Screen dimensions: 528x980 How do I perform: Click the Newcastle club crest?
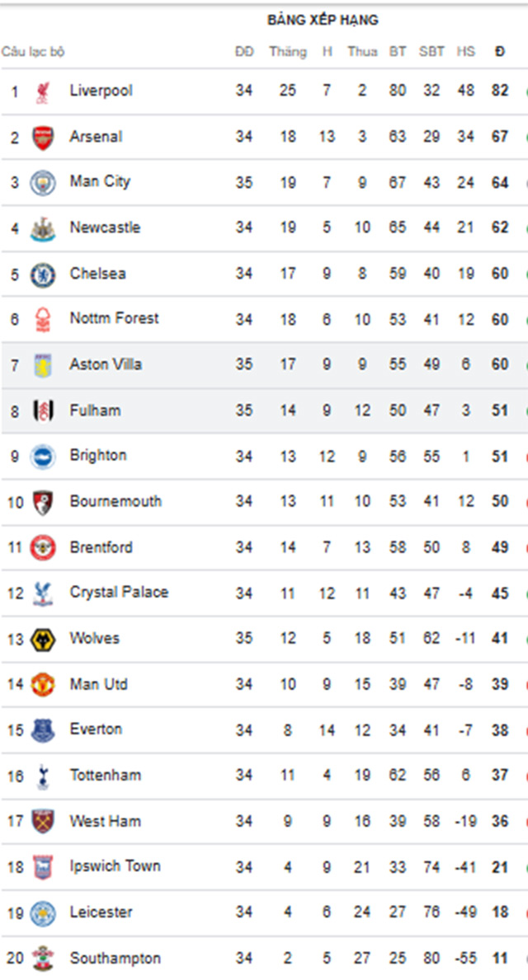[43, 229]
